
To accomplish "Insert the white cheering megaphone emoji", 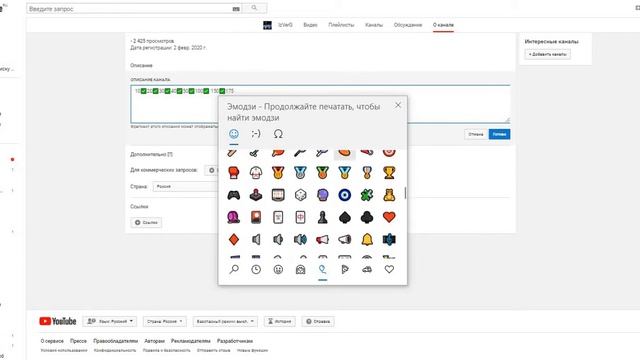I will [x=344, y=239].
